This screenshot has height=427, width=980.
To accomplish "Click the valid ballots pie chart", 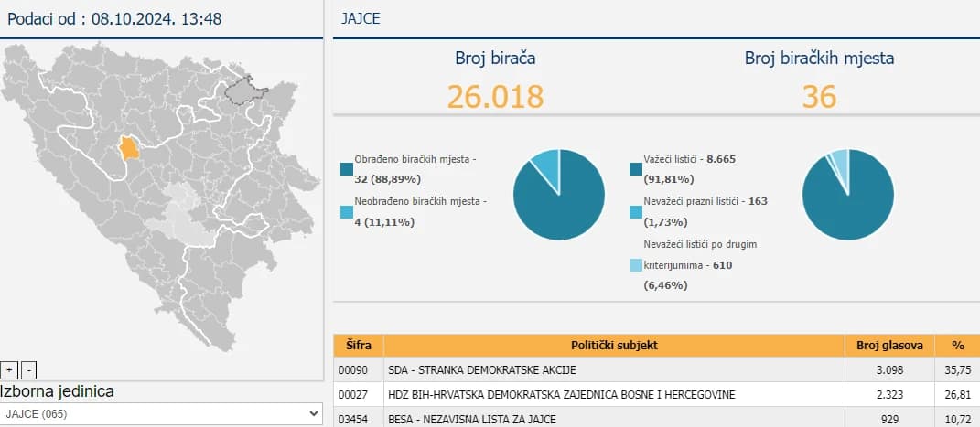I will pyautogui.click(x=848, y=195).
